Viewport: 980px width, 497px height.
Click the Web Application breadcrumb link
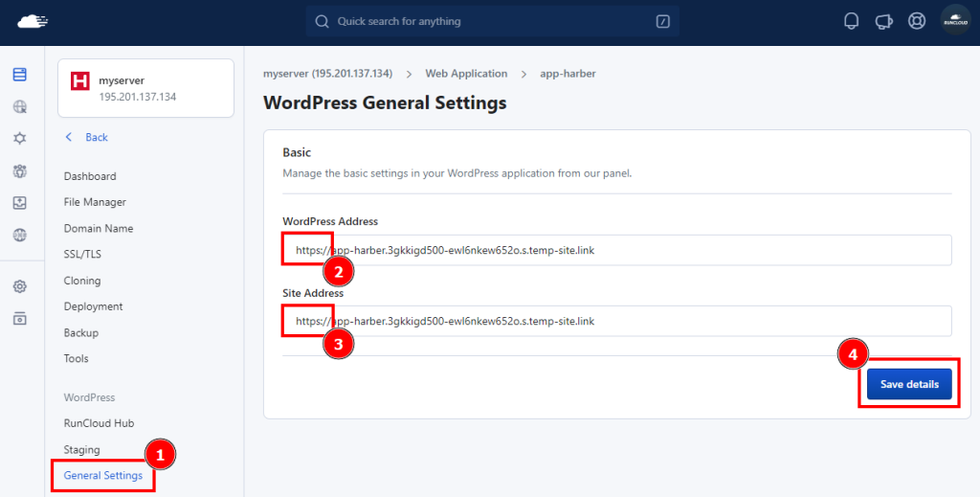[466, 73]
